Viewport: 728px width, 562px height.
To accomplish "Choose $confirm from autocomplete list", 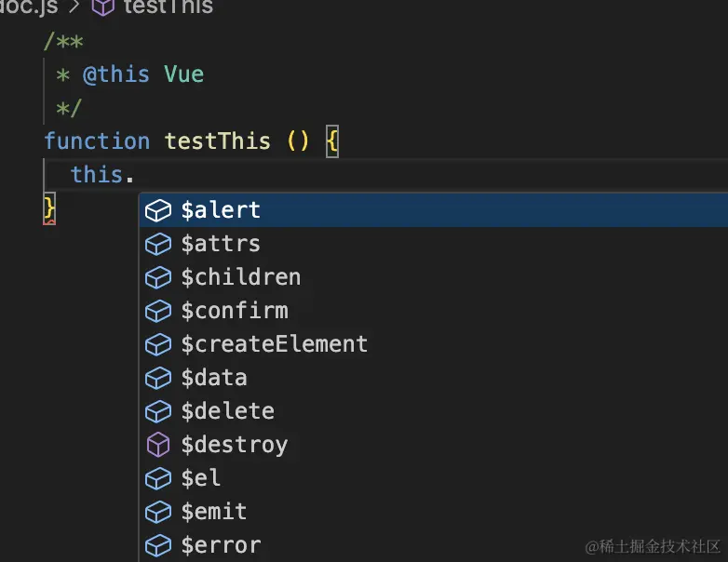I will click(x=235, y=311).
